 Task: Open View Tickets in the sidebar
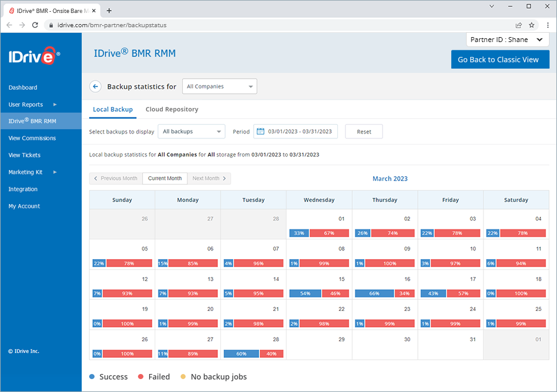point(25,155)
